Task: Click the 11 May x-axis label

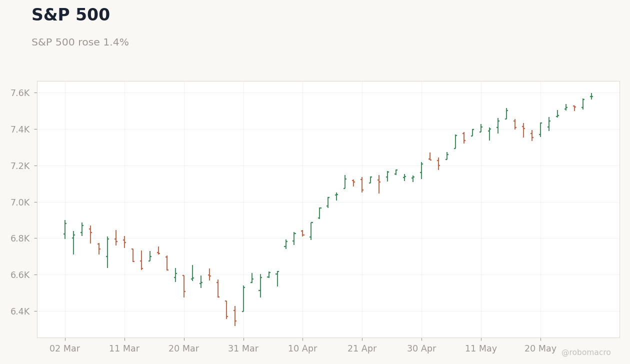Action: [481, 349]
